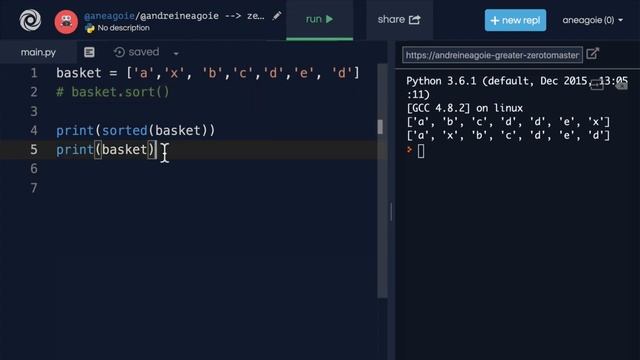Open the Repl.it spiral logo home
The image size is (640, 360).
30,20
